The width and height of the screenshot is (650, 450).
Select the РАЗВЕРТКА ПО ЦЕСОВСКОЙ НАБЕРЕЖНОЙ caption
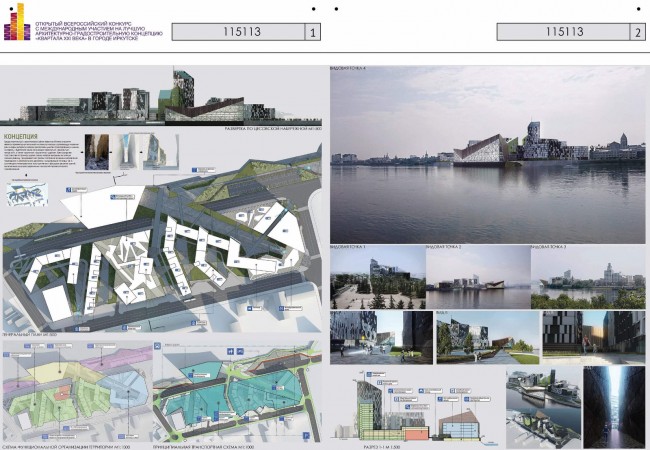click(273, 129)
